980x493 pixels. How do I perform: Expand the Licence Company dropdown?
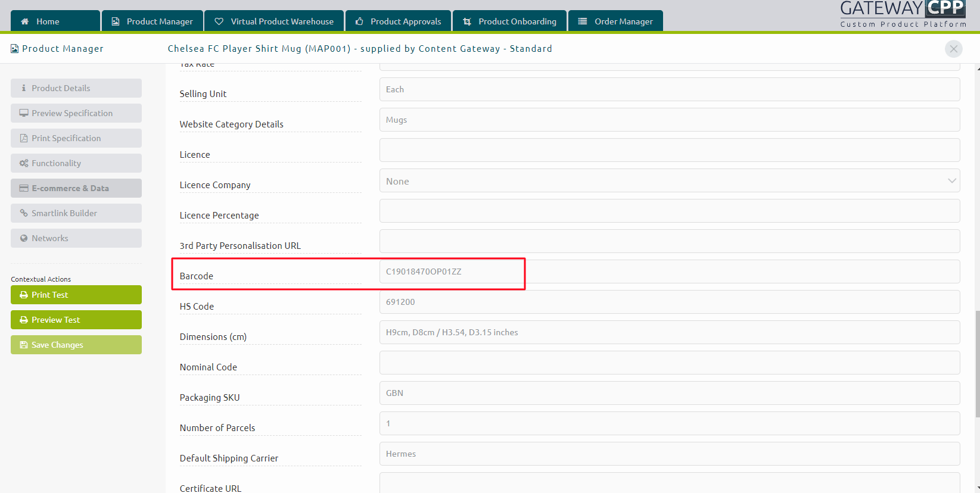coord(670,180)
